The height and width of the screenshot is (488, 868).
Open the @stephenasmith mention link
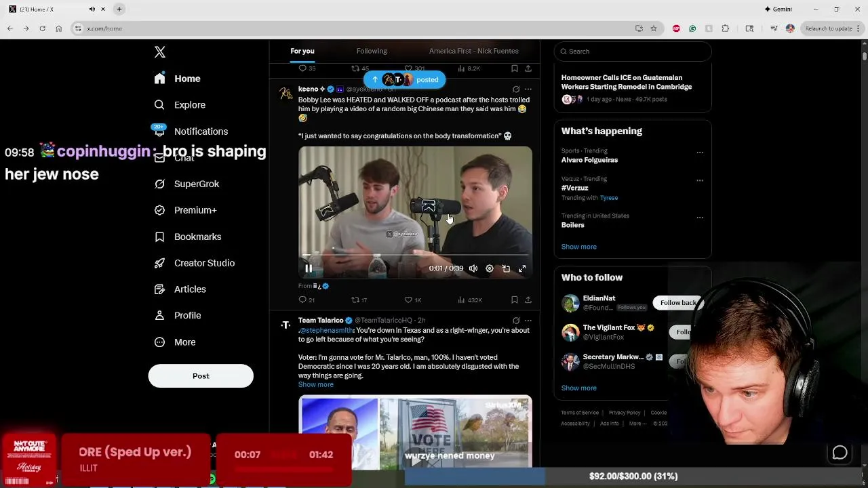tap(326, 330)
